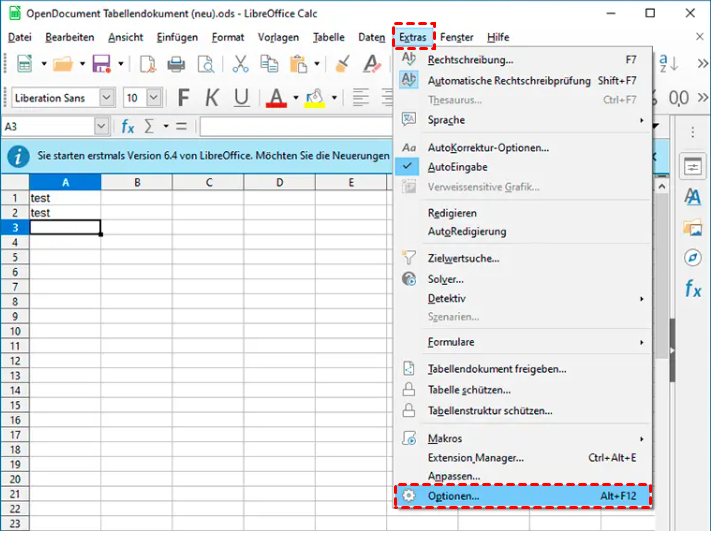Open the Save dropdown arrow
The width and height of the screenshot is (711, 533).
121,64
